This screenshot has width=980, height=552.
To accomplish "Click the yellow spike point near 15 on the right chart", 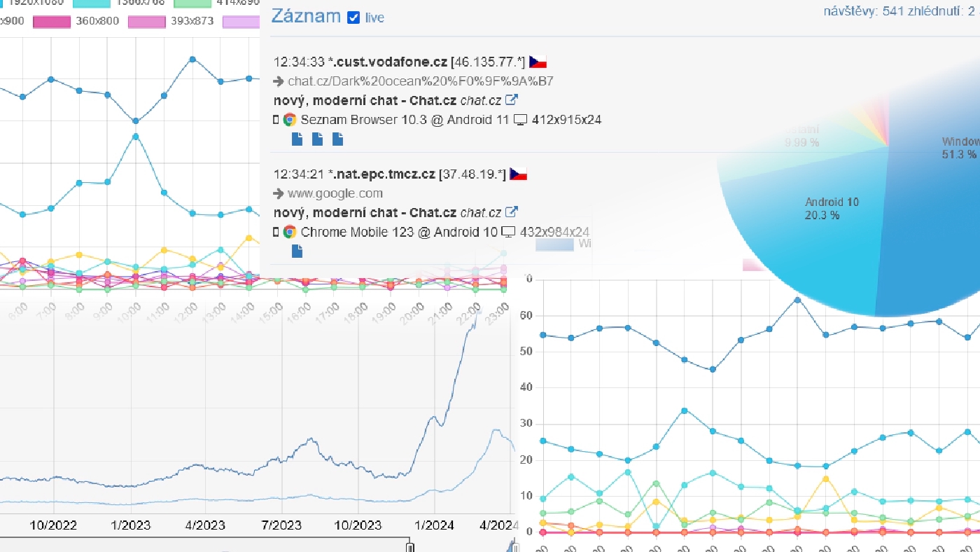I will click(826, 478).
